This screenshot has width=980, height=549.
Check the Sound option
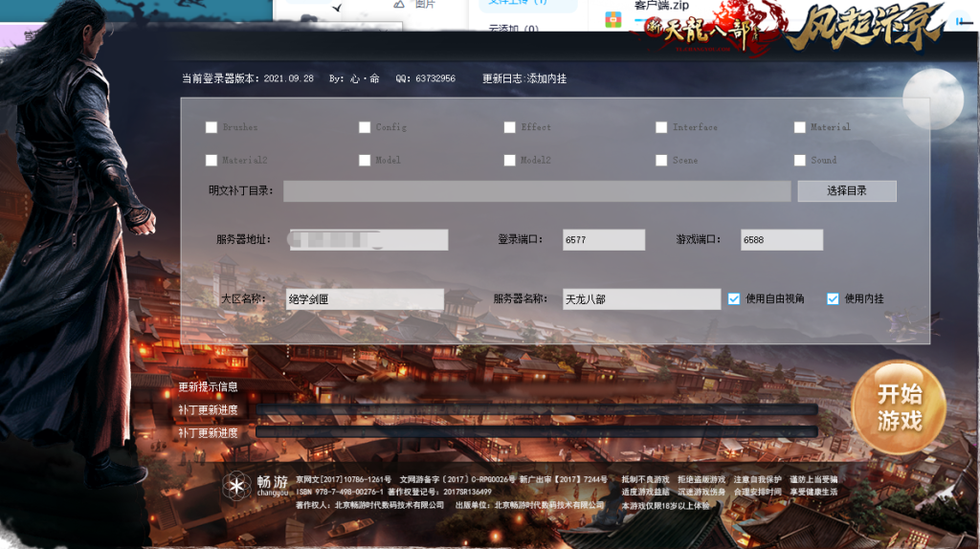(x=799, y=161)
